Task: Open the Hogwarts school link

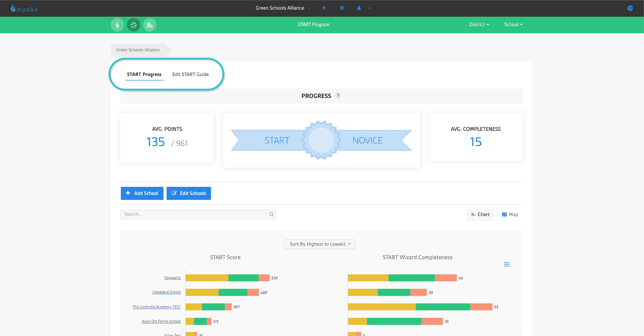Action: [172, 278]
